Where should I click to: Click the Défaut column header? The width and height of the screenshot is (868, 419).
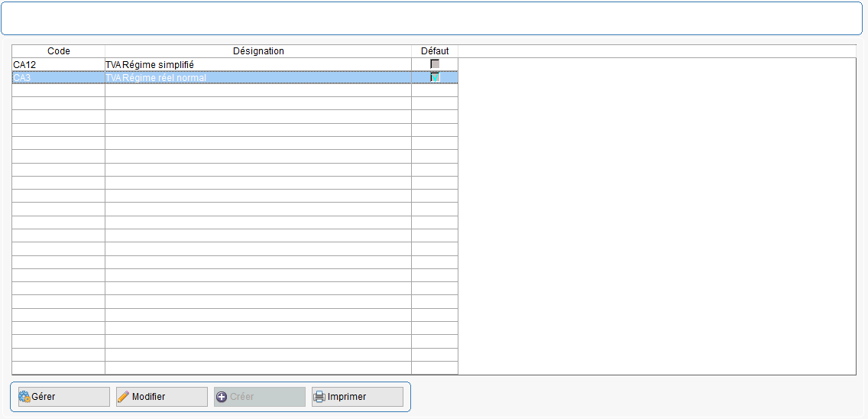(x=435, y=51)
